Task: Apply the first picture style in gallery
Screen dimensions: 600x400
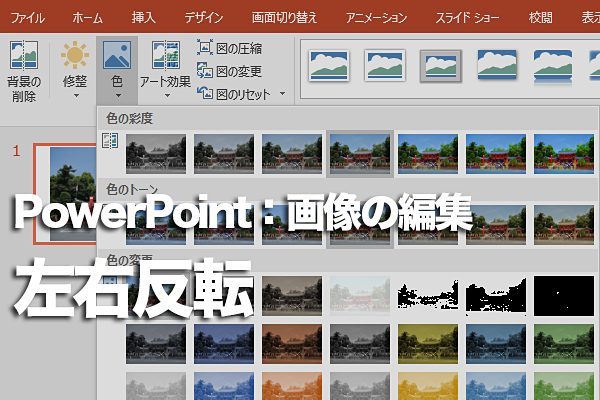Action: [x=329, y=66]
